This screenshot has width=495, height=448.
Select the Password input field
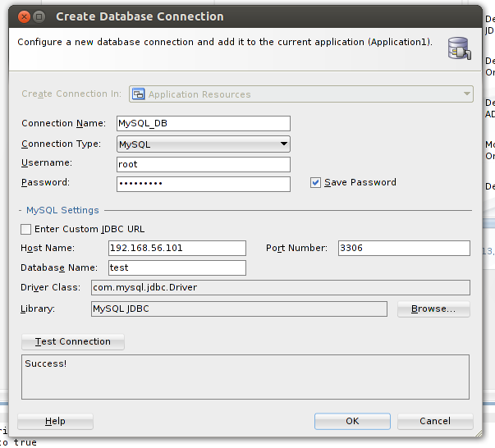tap(204, 184)
